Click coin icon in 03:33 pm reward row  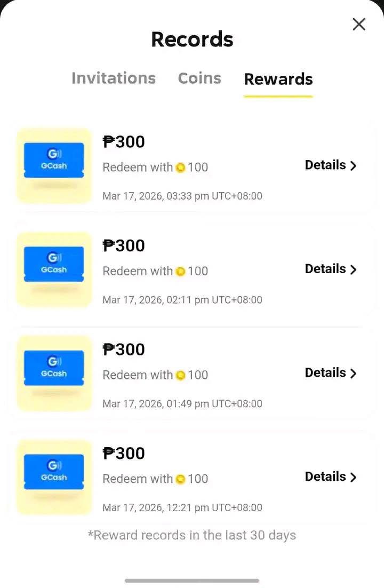(x=181, y=168)
